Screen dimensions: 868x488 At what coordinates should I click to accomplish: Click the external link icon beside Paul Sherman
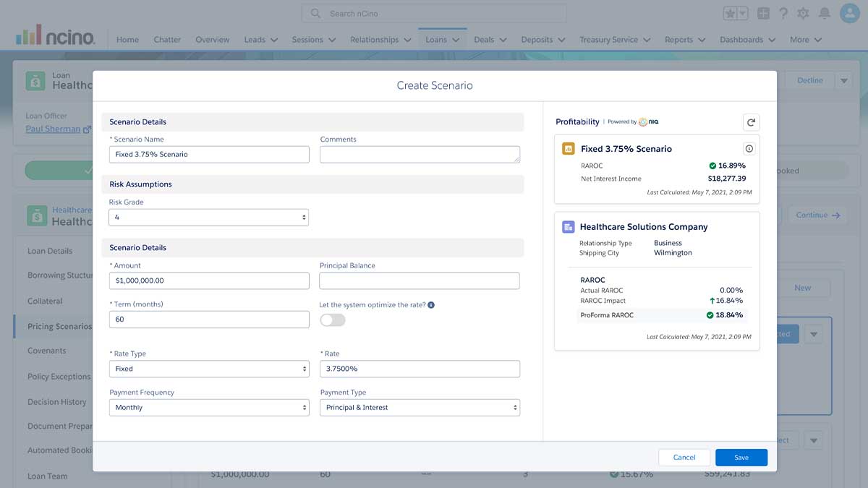88,129
